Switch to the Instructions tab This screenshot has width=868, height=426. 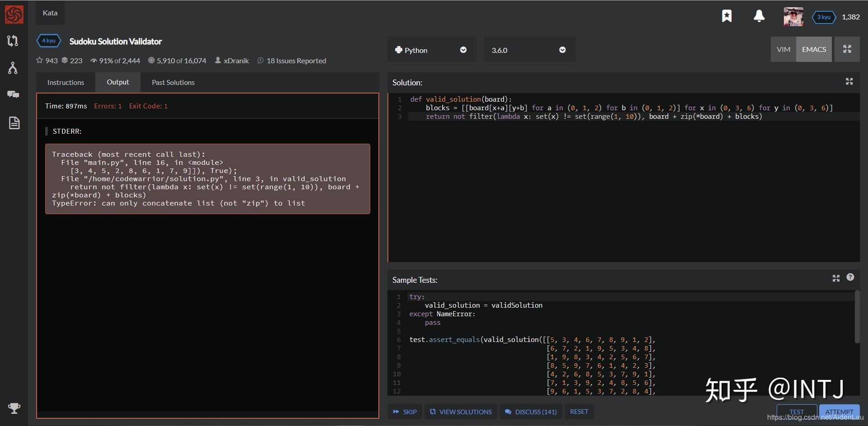(66, 82)
